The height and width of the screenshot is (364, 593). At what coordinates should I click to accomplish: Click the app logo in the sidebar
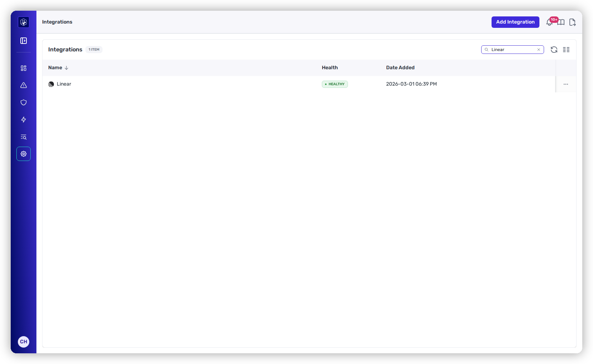[x=24, y=22]
